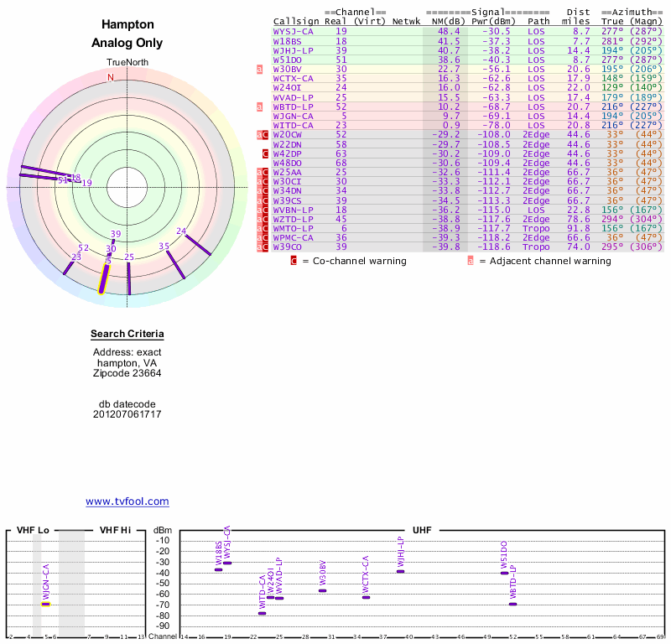Image resolution: width=671 pixels, height=644 pixels.
Task: Select the W51DO marker in UHF spectrum chart
Action: pyautogui.click(x=504, y=573)
